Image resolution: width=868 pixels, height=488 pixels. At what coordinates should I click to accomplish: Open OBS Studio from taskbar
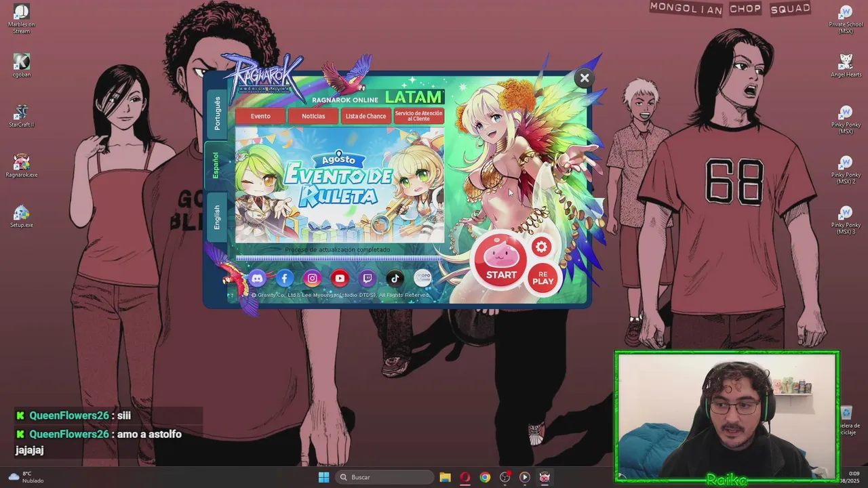(x=505, y=477)
